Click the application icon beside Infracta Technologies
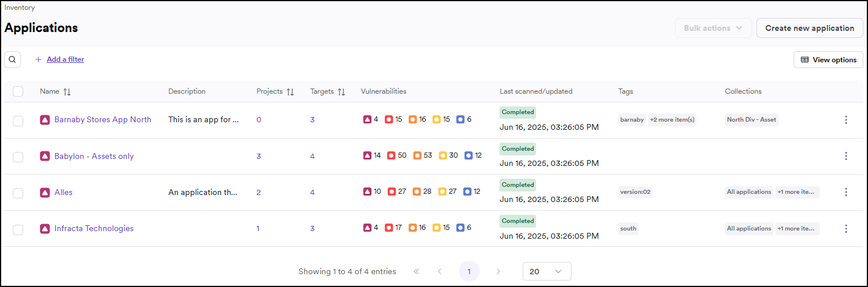Image resolution: width=868 pixels, height=287 pixels. [45, 229]
